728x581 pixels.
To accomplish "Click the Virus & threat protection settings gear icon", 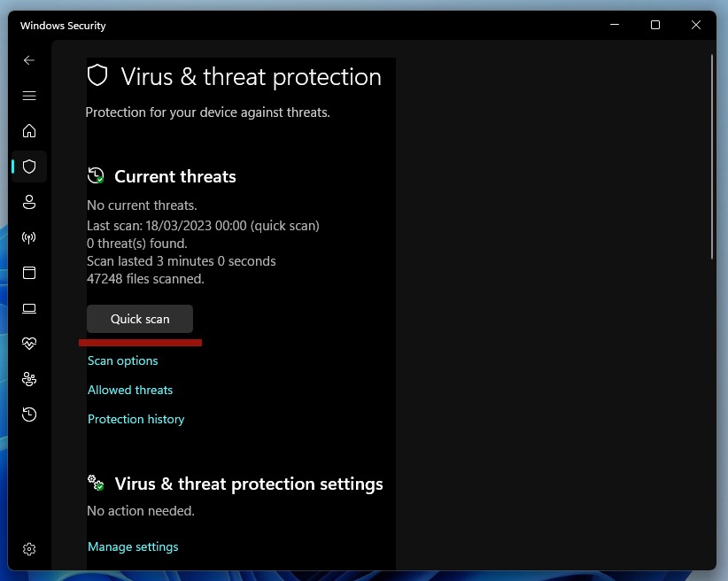I will click(x=95, y=484).
